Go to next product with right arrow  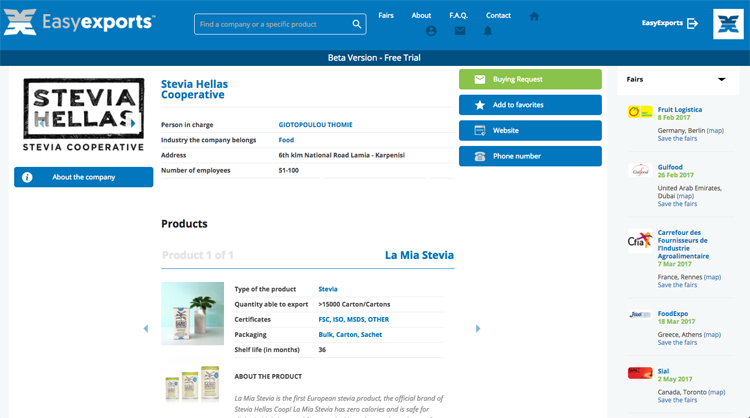click(477, 329)
